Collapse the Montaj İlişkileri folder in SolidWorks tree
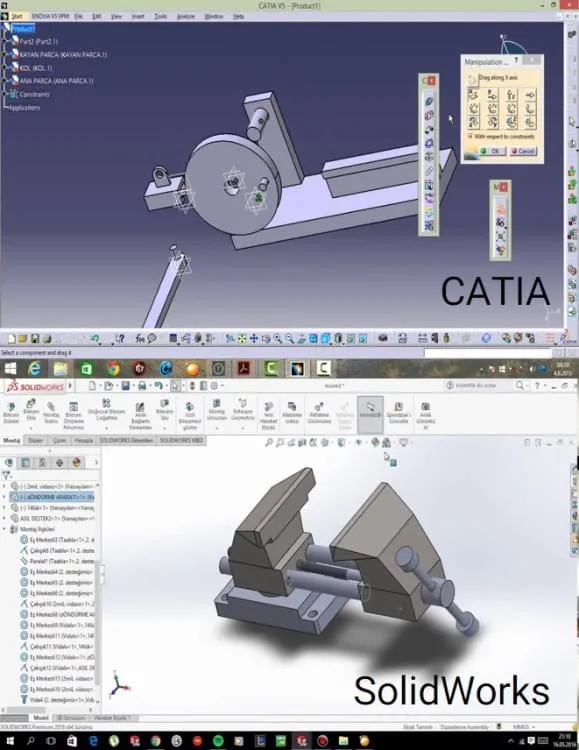 tap(4, 529)
